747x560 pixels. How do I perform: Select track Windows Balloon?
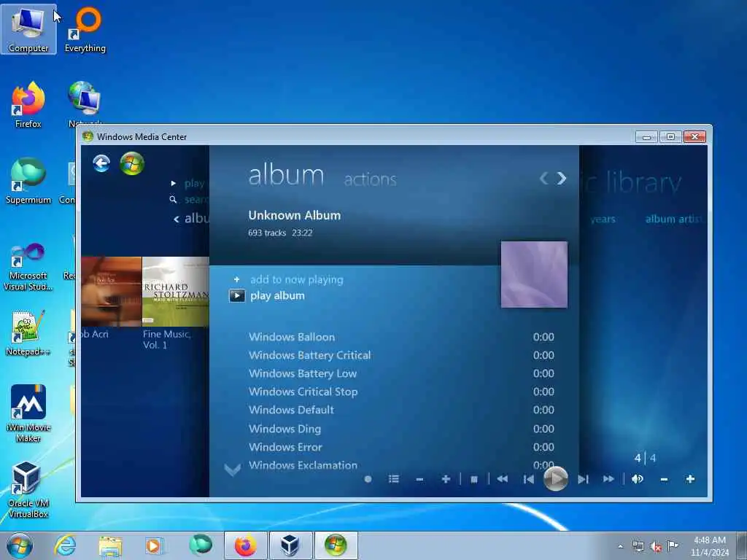tap(401, 337)
